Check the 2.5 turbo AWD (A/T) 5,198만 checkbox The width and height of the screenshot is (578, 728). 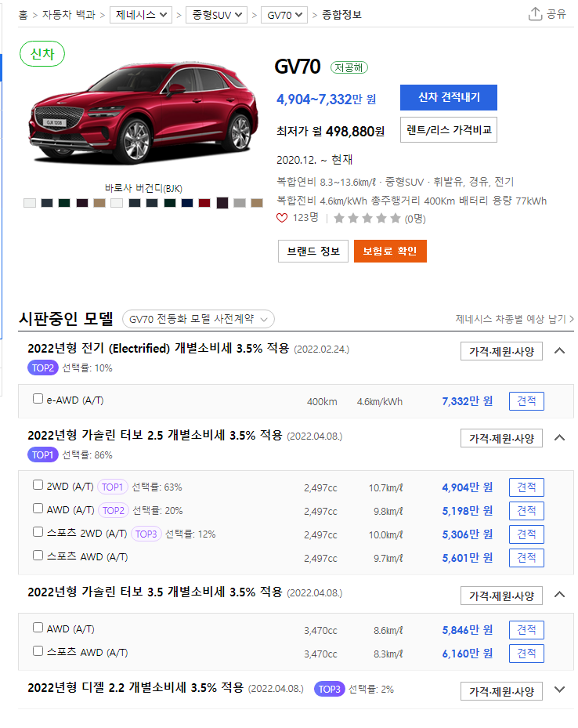coord(38,509)
